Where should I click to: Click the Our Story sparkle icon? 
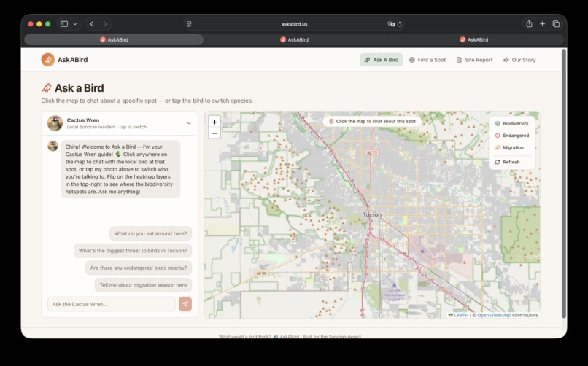(506, 60)
